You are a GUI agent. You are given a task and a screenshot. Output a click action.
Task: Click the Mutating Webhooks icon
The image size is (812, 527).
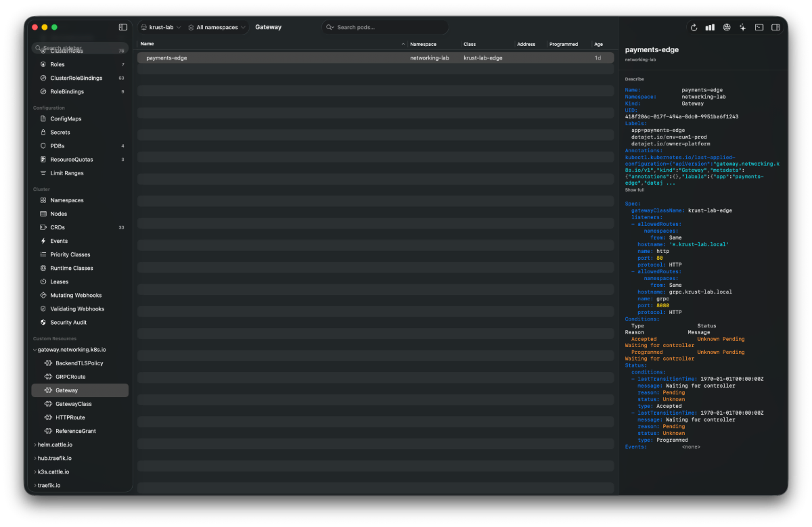[x=43, y=295]
